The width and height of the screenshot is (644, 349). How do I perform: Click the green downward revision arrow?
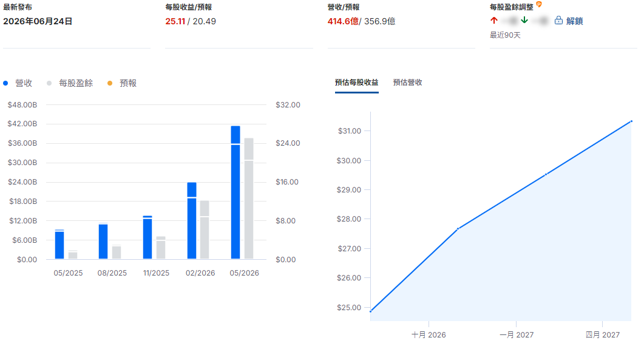pyautogui.click(x=524, y=20)
